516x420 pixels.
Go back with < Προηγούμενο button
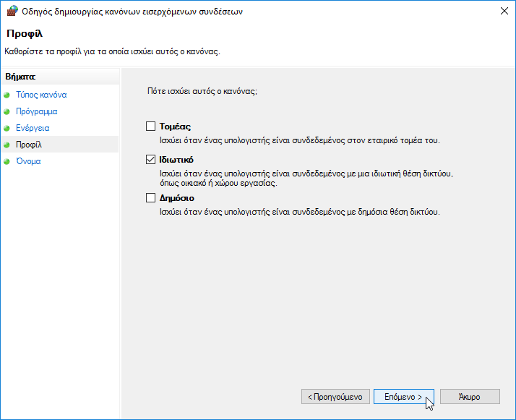(335, 397)
